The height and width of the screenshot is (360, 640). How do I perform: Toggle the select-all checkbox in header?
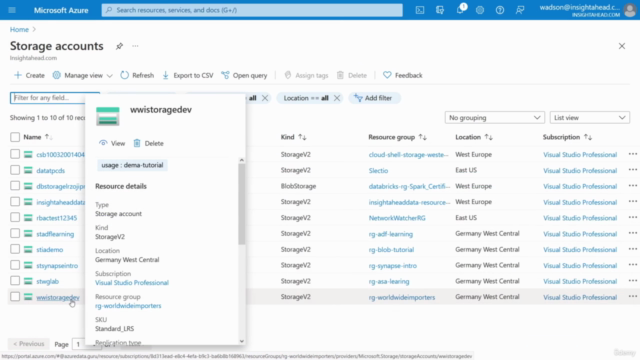(15, 137)
